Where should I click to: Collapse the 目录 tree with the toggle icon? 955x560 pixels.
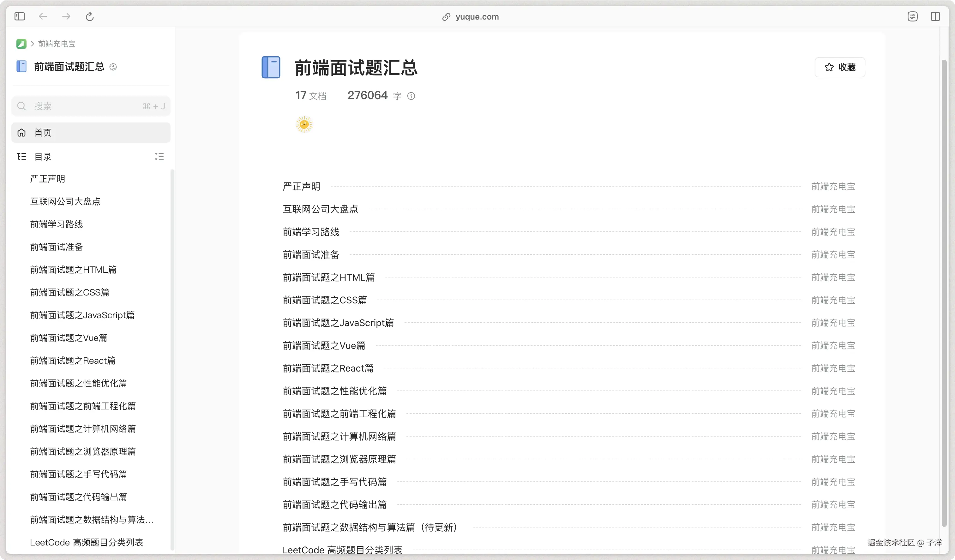tap(159, 157)
